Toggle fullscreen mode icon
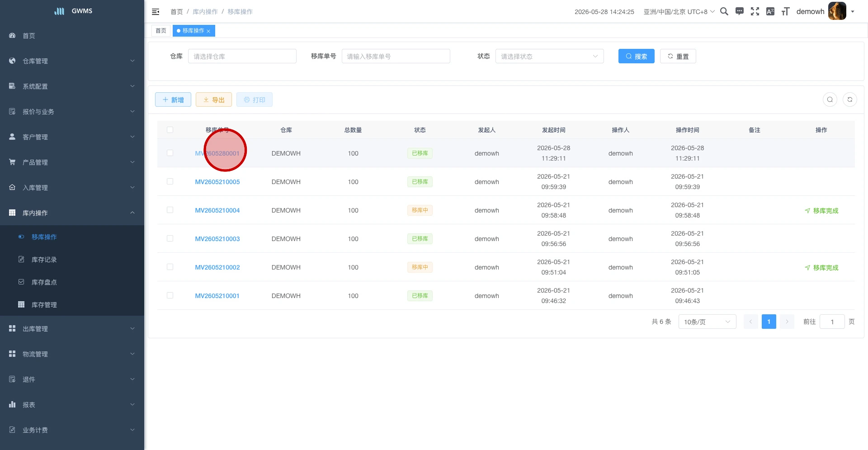The width and height of the screenshot is (868, 450). [755, 11]
